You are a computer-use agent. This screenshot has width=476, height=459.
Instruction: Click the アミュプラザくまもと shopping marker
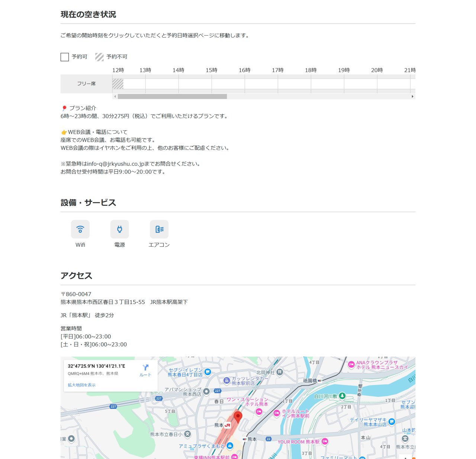229,446
